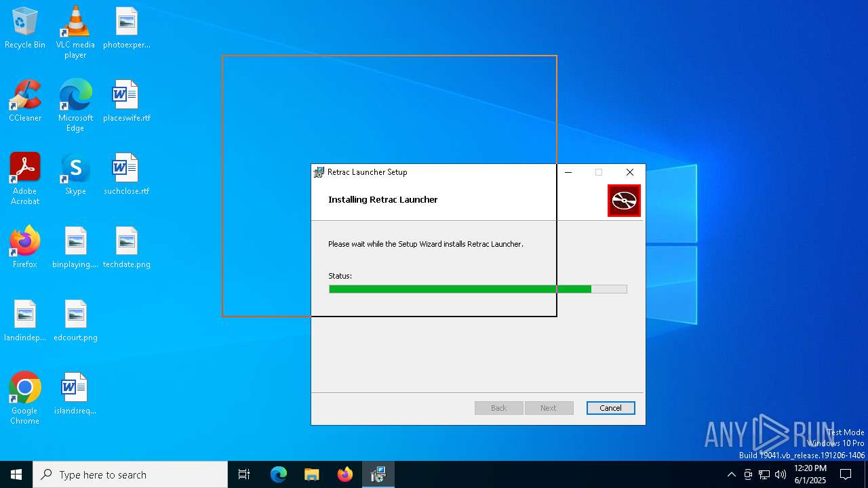Open CCleaner desktop shortcut

coord(25,102)
